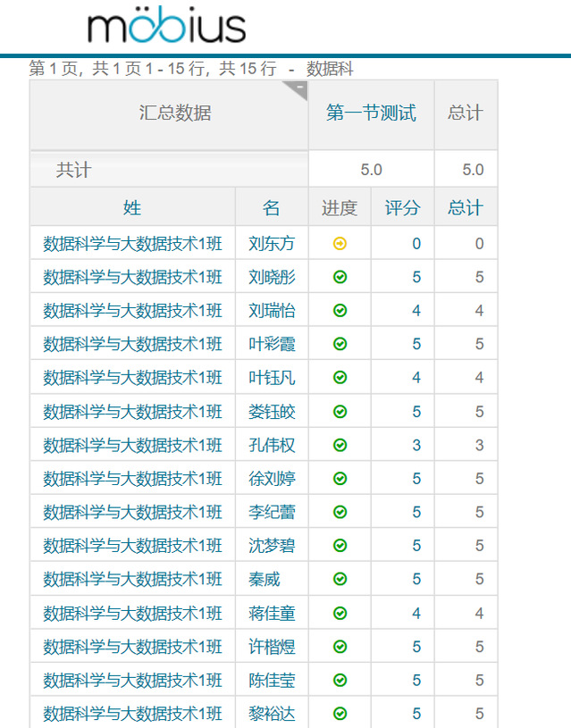Sort by the 姓 column header

[132, 208]
